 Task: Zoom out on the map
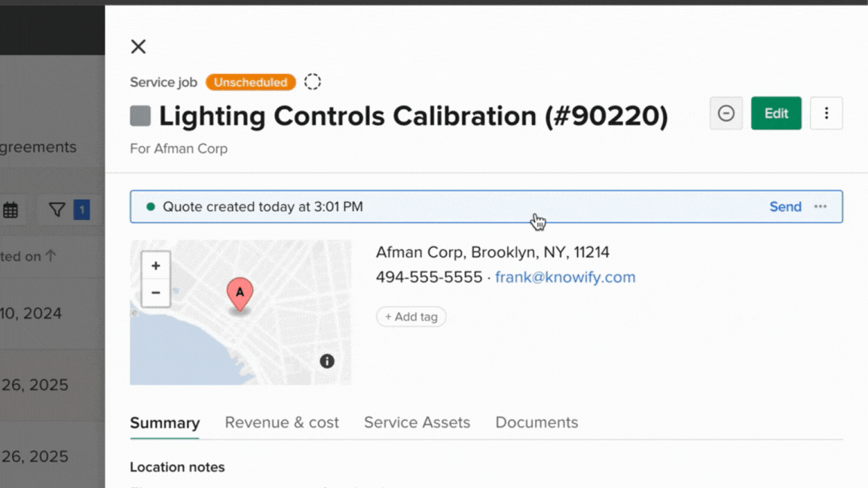click(x=156, y=292)
